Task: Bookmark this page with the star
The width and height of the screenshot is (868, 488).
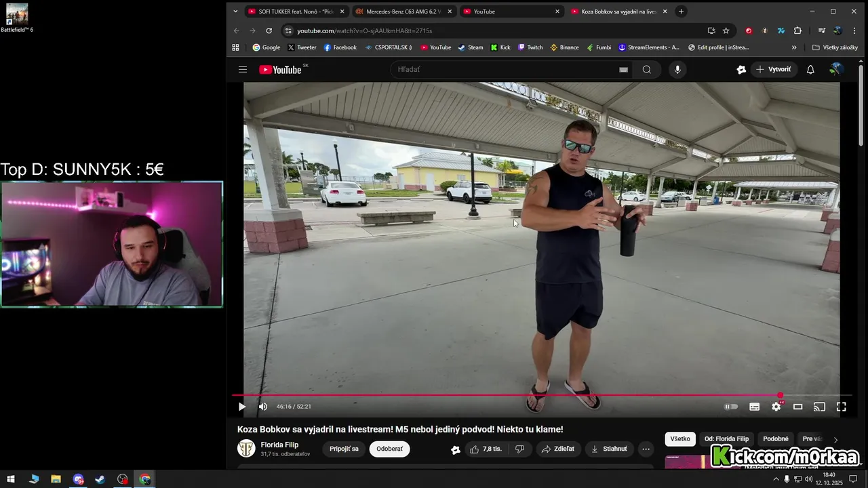Action: [726, 30]
